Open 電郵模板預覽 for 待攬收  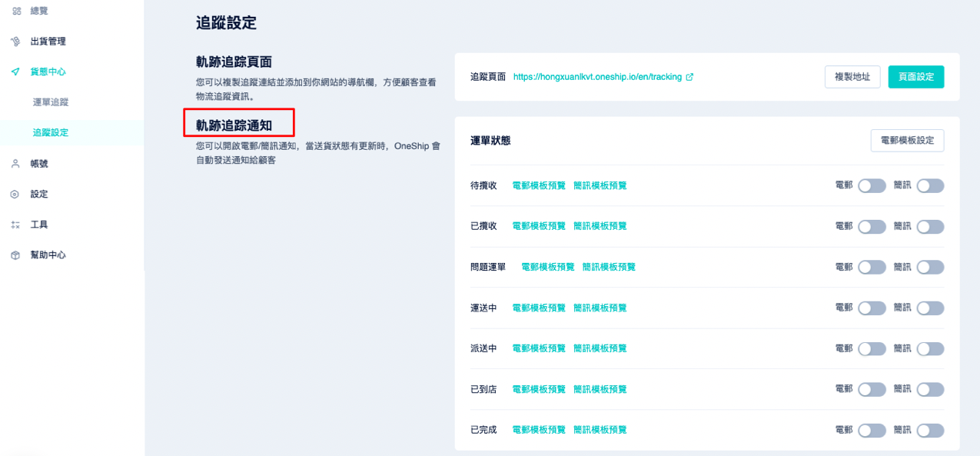tap(539, 185)
